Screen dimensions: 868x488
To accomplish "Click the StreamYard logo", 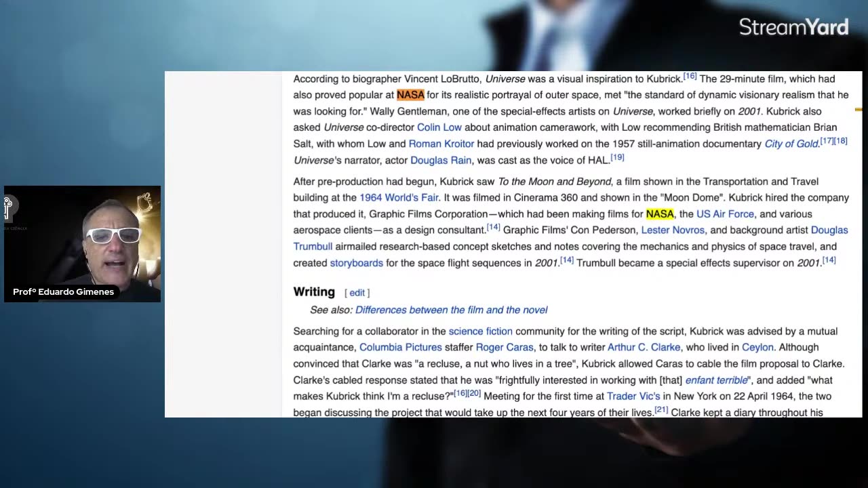I will tap(793, 27).
